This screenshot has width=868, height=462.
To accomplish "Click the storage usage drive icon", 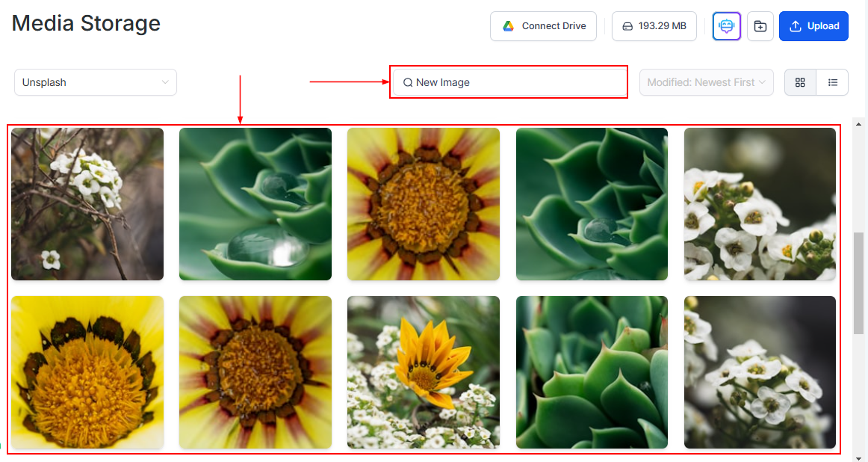I will point(627,25).
